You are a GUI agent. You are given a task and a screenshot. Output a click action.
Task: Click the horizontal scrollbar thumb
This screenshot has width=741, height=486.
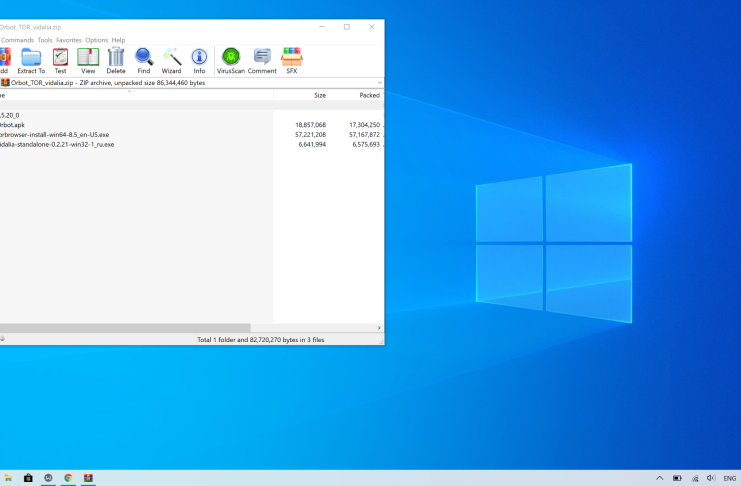point(125,328)
